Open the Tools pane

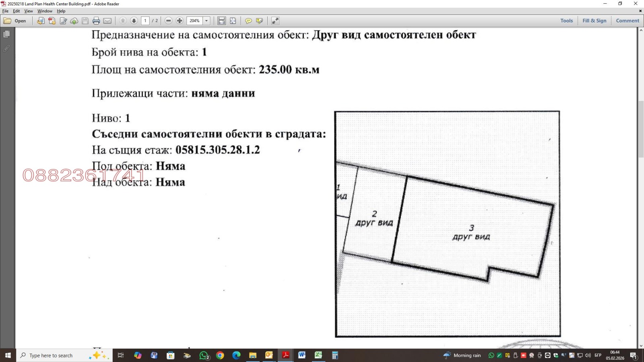point(566,21)
